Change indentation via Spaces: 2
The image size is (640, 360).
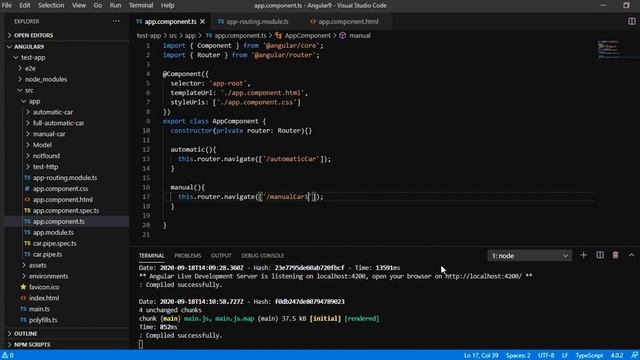pos(518,355)
